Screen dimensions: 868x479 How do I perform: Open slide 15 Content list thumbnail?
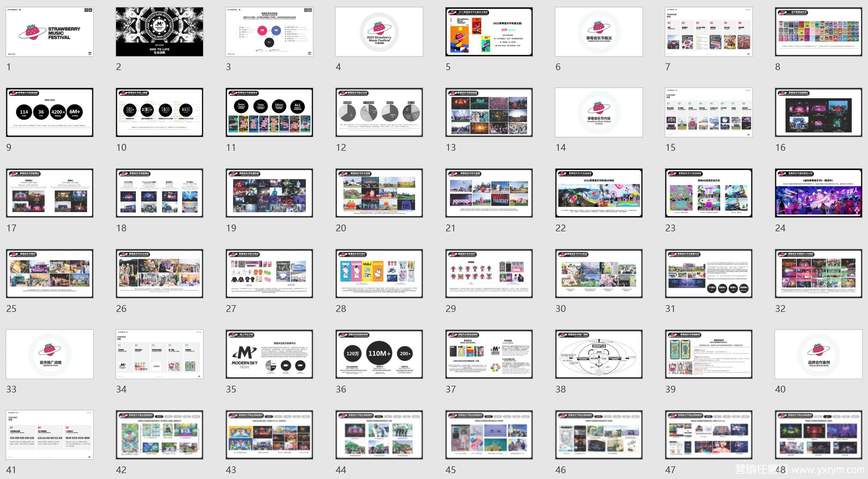coord(708,112)
